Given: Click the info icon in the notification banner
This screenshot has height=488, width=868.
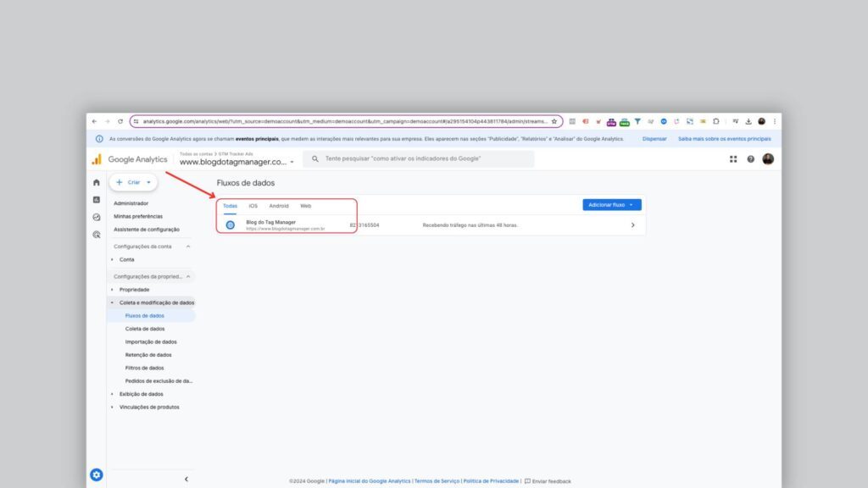Looking at the screenshot, I should 99,139.
